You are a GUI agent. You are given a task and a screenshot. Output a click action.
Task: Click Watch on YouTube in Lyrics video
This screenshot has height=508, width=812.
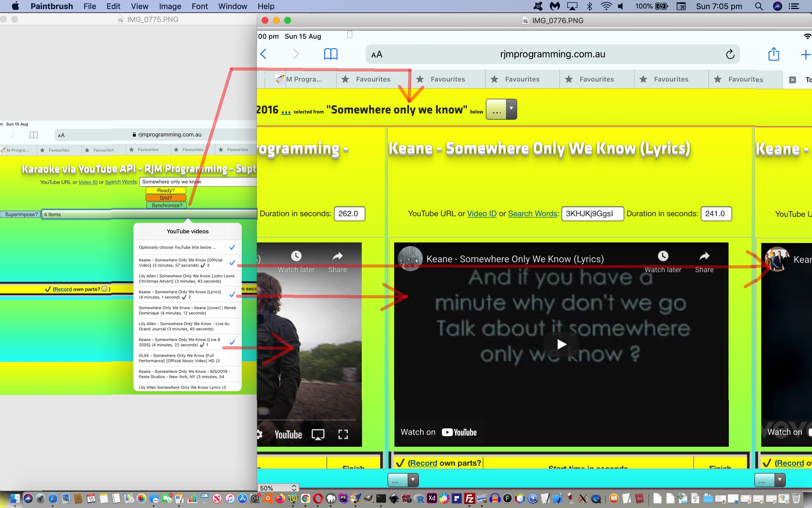pyautogui.click(x=438, y=432)
